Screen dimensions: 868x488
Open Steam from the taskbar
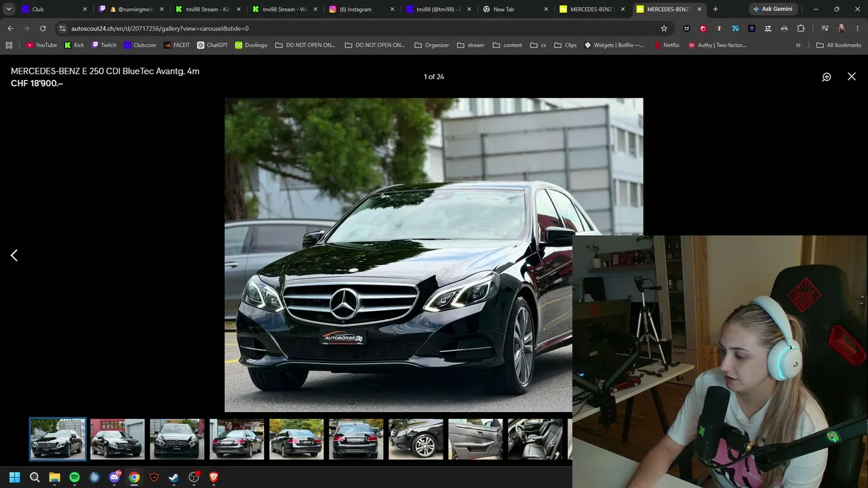coord(174,477)
